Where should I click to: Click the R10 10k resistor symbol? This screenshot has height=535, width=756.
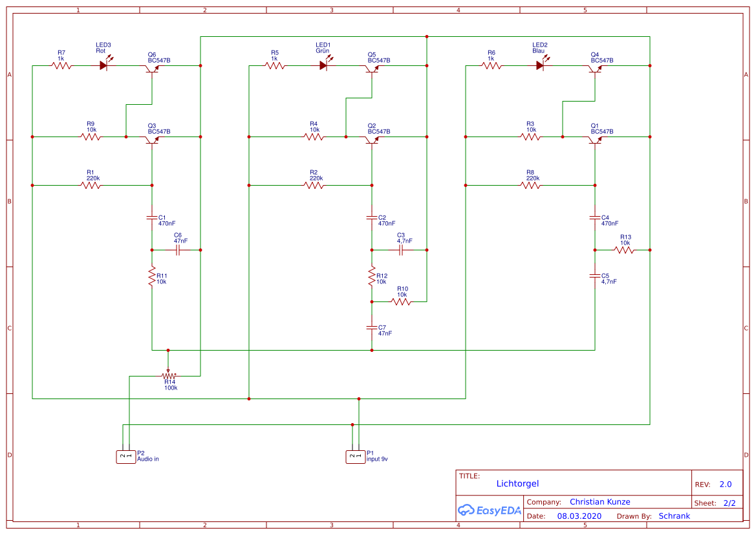coord(401,301)
